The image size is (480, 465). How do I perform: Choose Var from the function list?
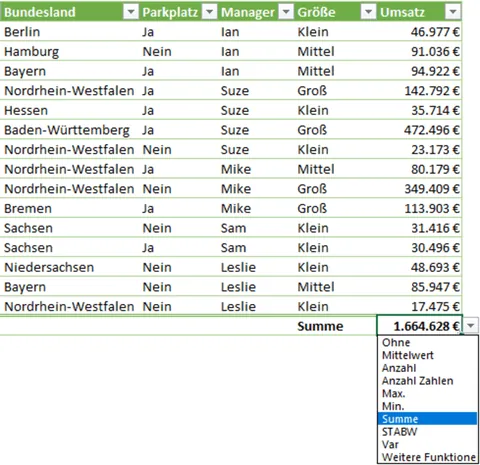pyautogui.click(x=428, y=444)
